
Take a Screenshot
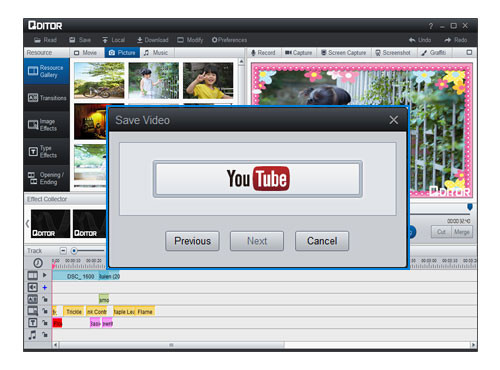pos(393,53)
